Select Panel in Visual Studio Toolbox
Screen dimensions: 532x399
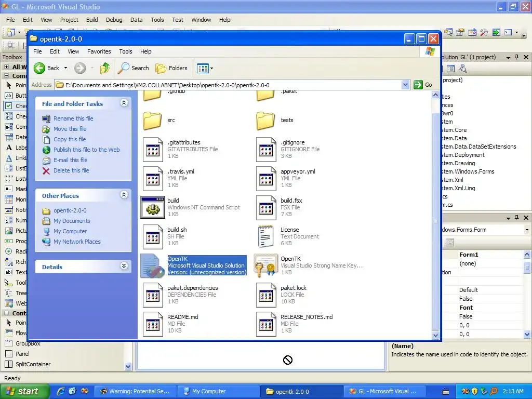[22, 354]
